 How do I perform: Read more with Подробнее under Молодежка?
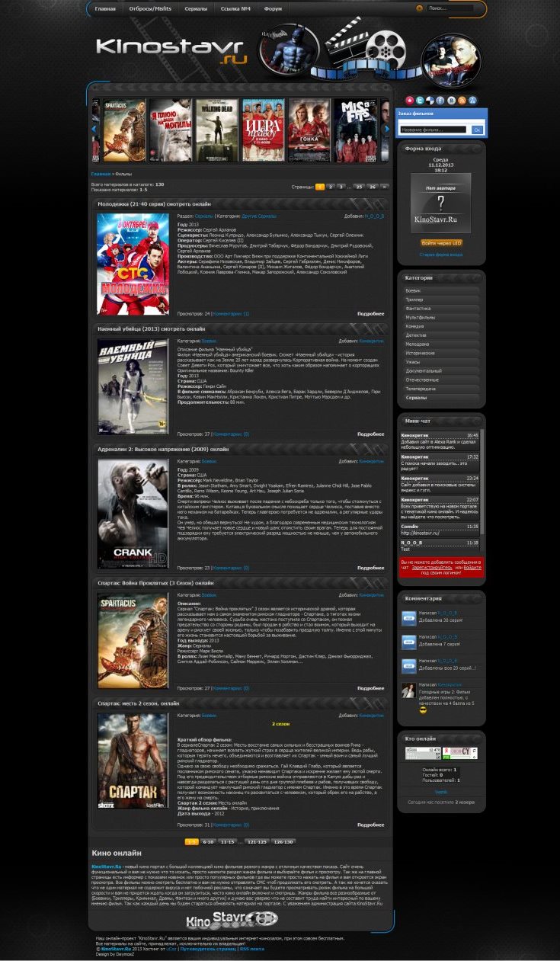[x=371, y=313]
